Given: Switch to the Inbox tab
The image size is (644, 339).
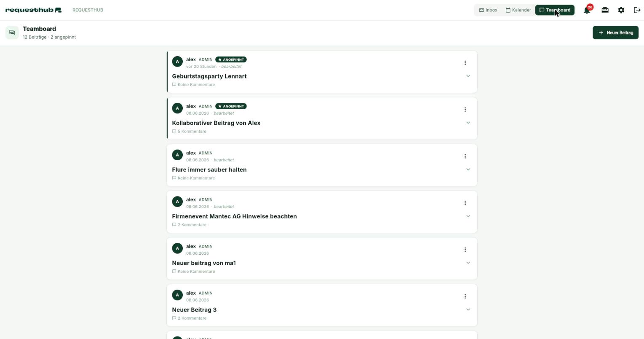Looking at the screenshot, I should click(x=488, y=10).
